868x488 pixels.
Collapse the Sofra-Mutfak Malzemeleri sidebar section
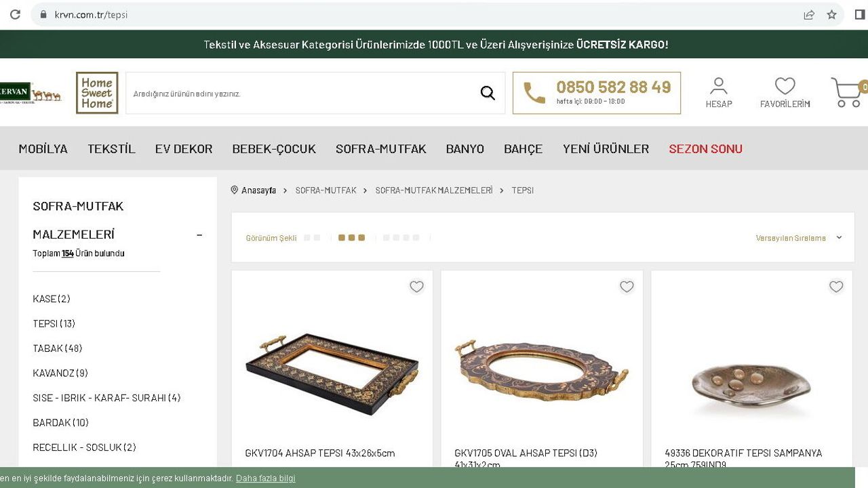[x=199, y=235]
